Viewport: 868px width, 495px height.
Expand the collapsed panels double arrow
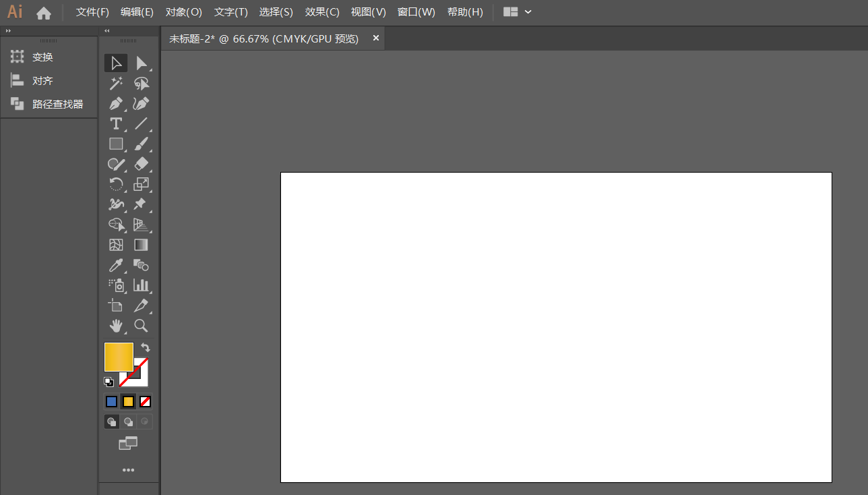[x=8, y=31]
